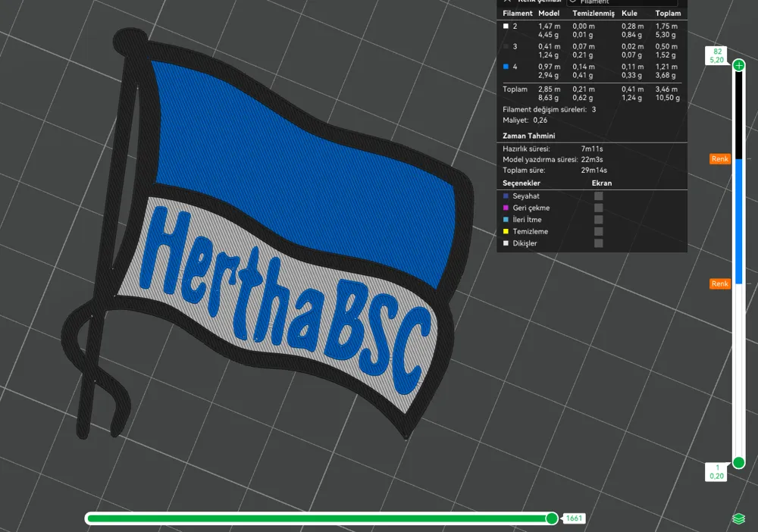
Task: Click the Zaman Tahmini section heading
Action: pos(529,136)
